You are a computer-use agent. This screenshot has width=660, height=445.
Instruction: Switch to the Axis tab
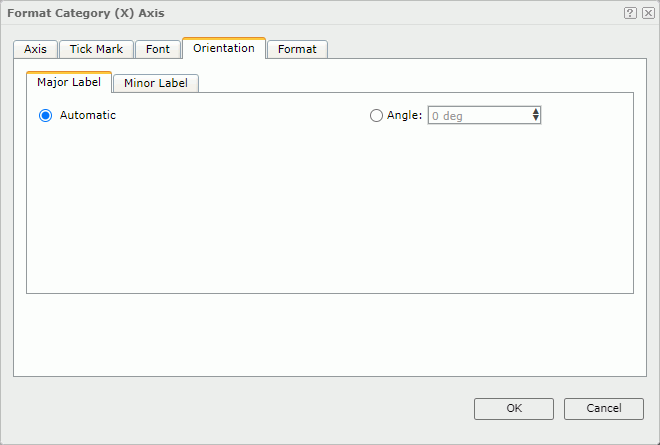pos(35,49)
